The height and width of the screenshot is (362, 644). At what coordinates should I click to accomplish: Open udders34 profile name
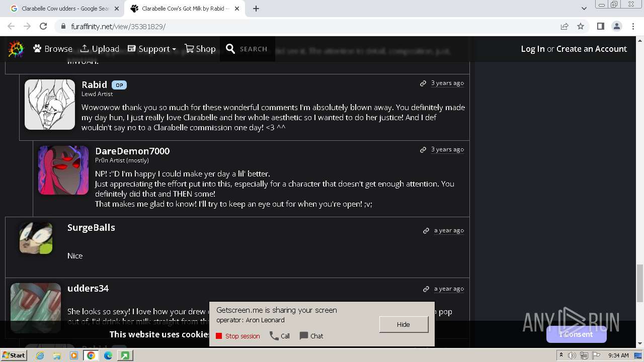tap(88, 288)
